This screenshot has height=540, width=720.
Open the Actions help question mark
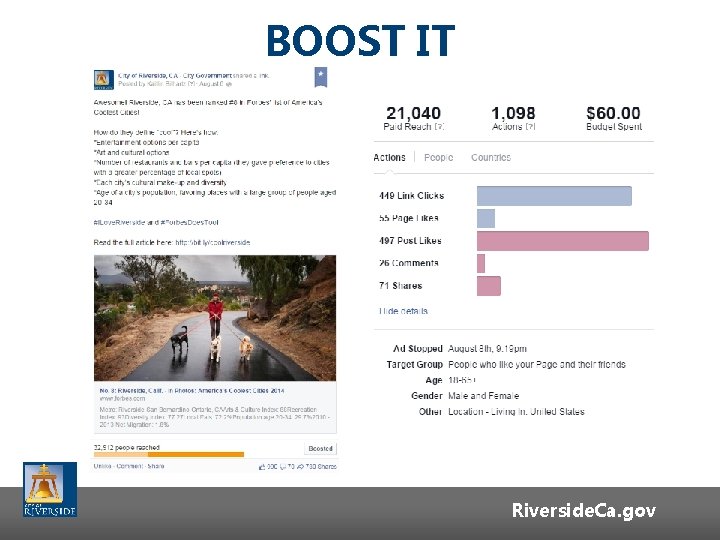[x=530, y=127]
